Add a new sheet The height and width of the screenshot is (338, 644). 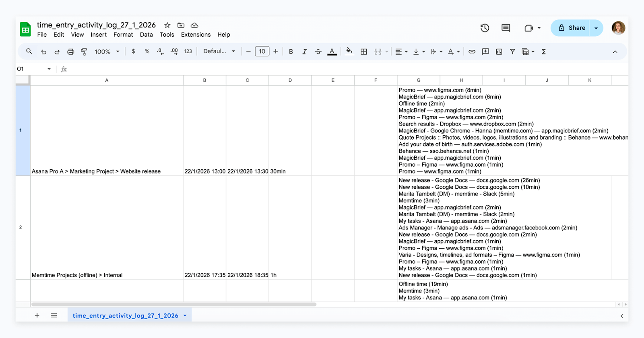(x=37, y=315)
